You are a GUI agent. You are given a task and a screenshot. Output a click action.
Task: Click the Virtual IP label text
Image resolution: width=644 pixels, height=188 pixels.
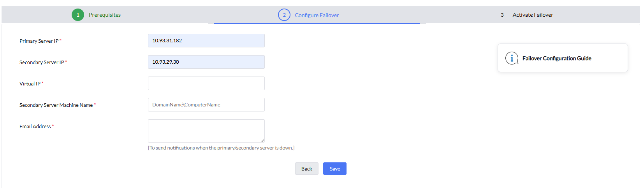(30, 84)
